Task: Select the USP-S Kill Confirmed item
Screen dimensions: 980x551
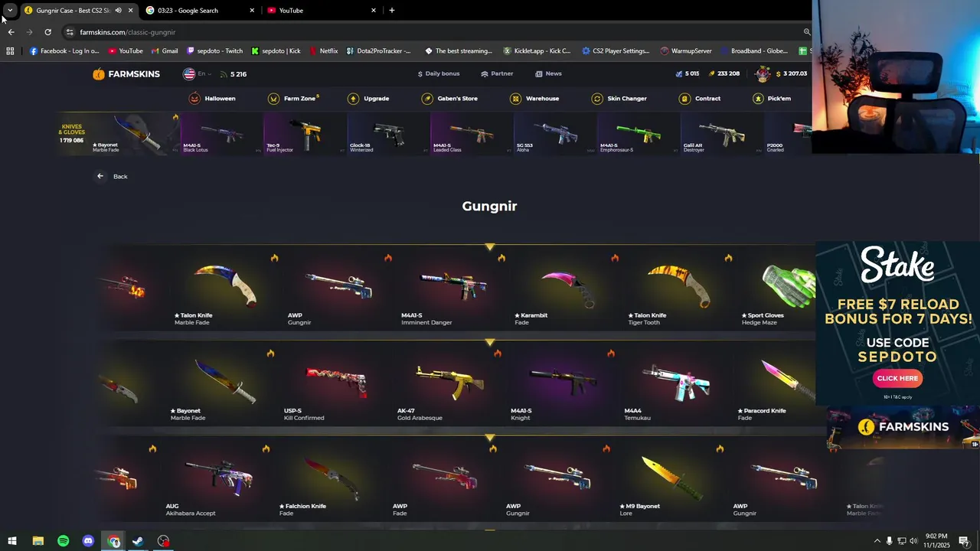Action: [x=337, y=385]
